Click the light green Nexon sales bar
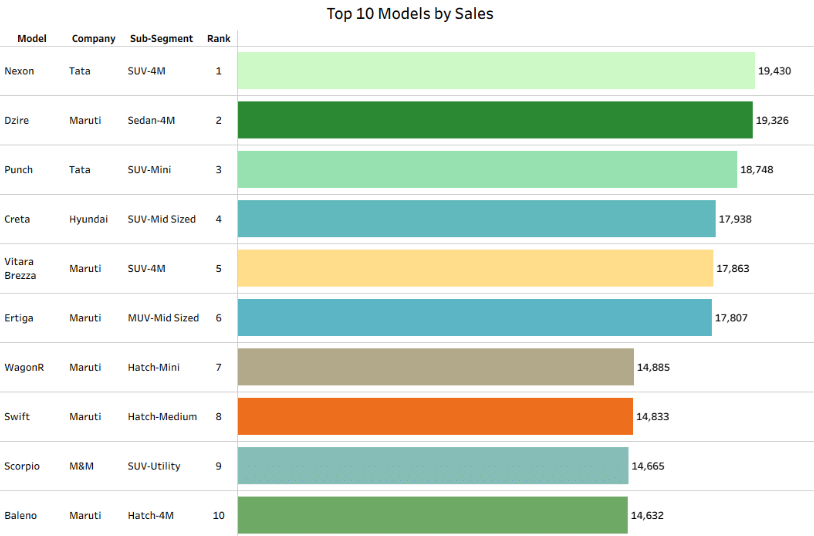This screenshot has height=536, width=814. point(496,71)
